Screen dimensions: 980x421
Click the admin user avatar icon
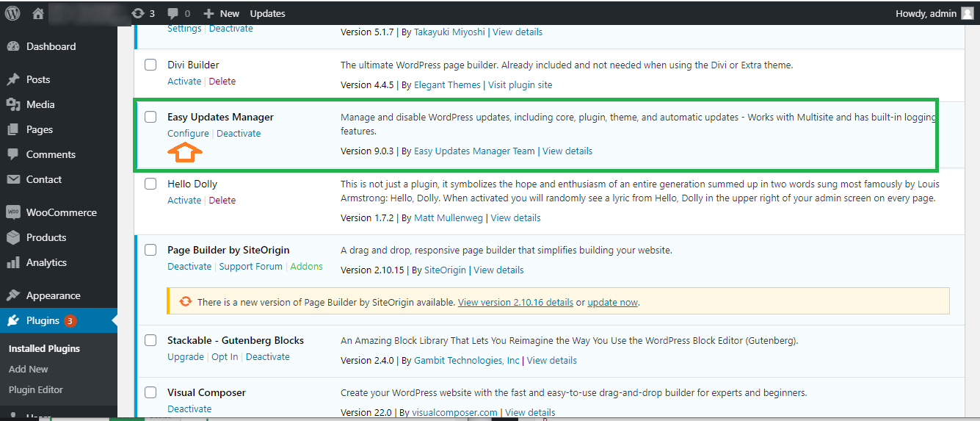[968, 13]
